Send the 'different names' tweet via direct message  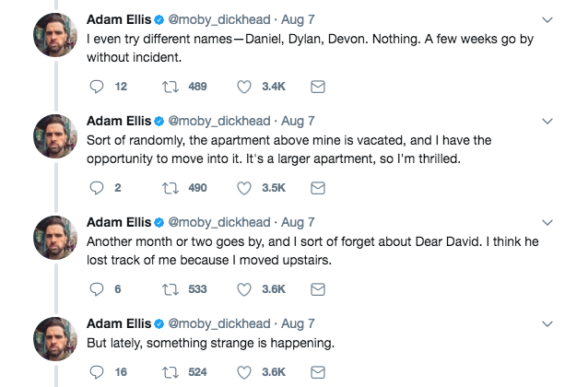317,87
